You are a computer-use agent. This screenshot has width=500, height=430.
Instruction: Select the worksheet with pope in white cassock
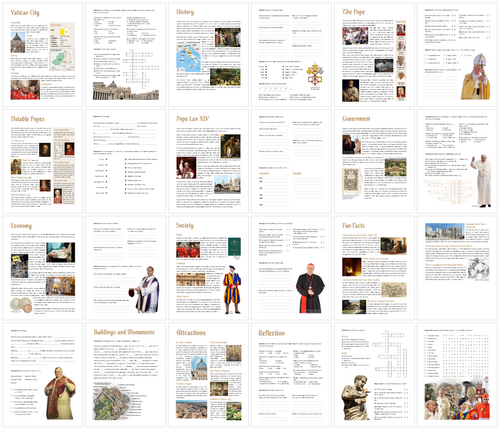pos(457,161)
